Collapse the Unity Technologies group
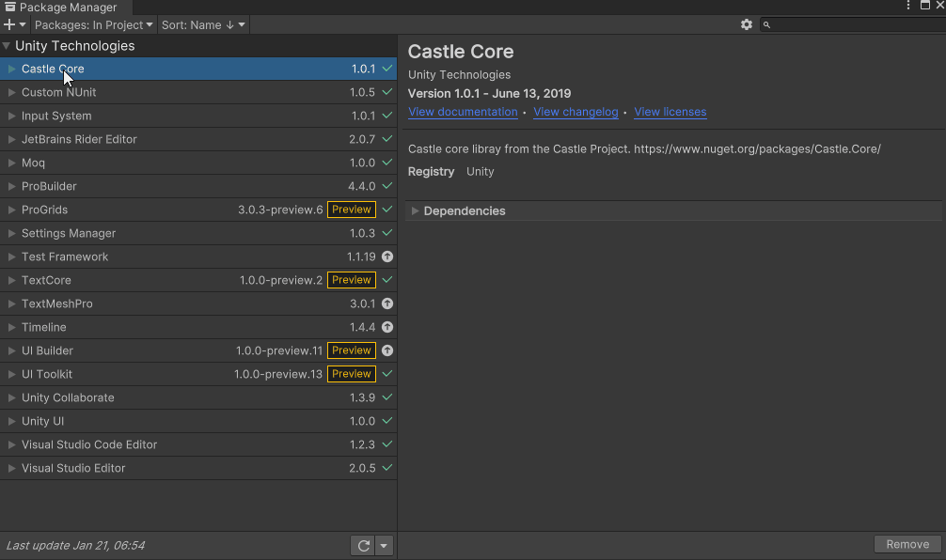The image size is (946, 560). point(7,45)
